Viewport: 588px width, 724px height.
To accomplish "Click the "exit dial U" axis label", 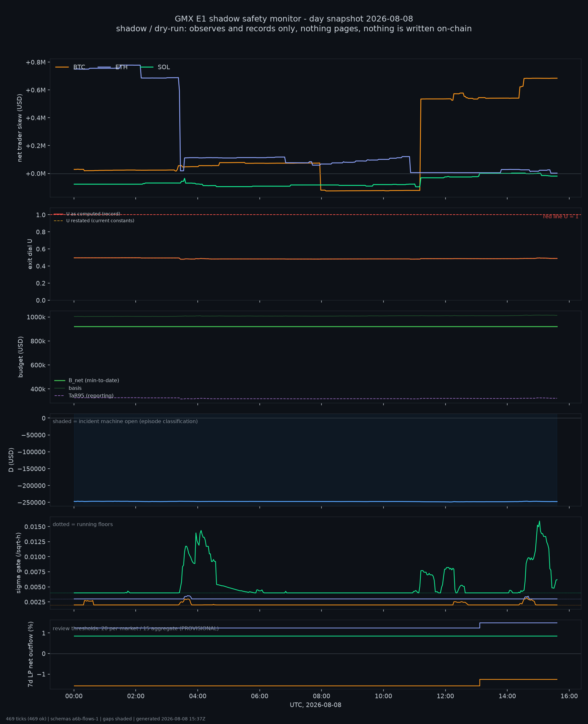I will coord(30,254).
